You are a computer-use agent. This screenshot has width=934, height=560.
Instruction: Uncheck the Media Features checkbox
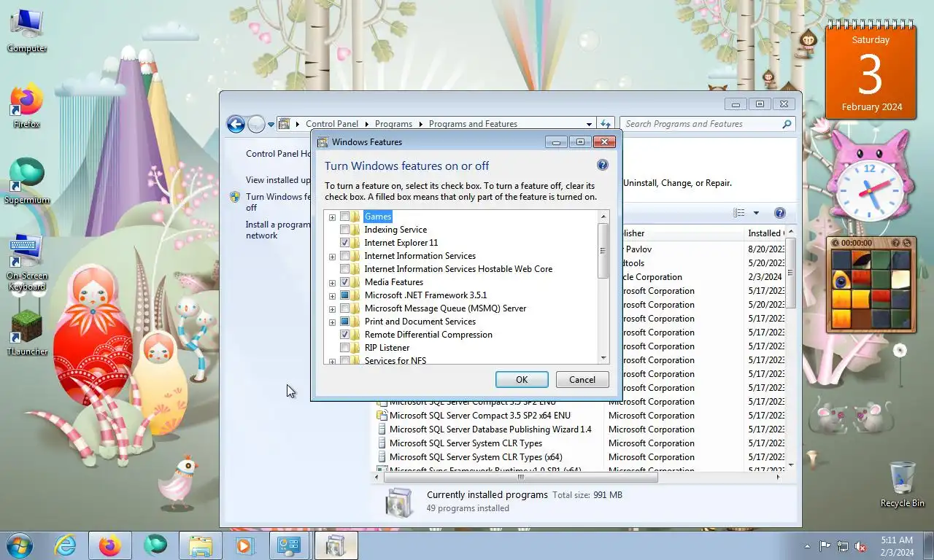[344, 282]
